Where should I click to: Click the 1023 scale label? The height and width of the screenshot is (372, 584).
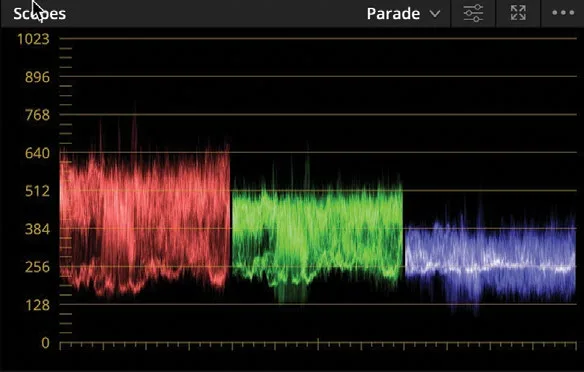click(x=34, y=39)
